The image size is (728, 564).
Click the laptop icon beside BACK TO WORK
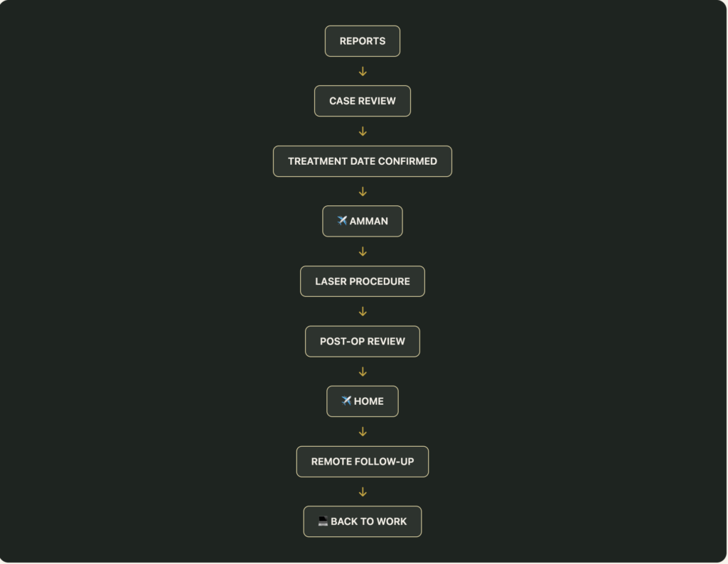click(323, 521)
